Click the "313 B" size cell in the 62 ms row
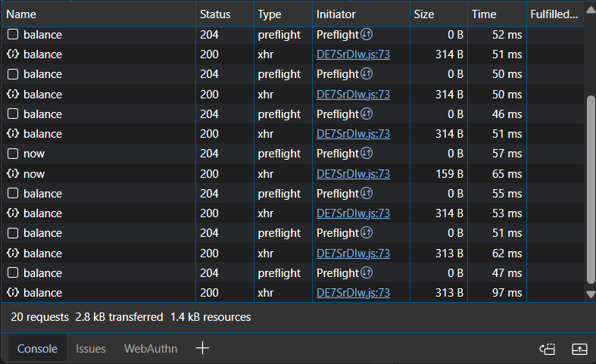Viewport: 596px width, 364px height. (449, 253)
